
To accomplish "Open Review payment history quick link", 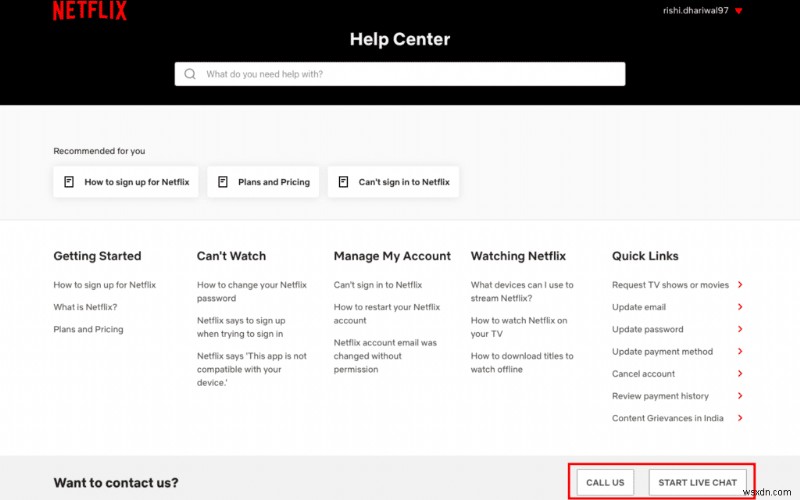I will (660, 396).
